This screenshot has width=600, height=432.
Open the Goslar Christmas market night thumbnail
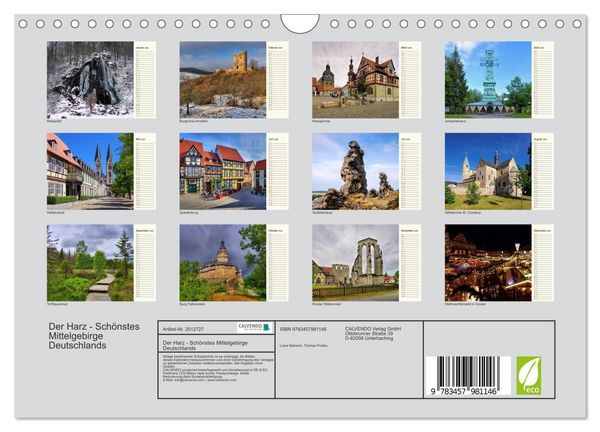click(x=488, y=262)
